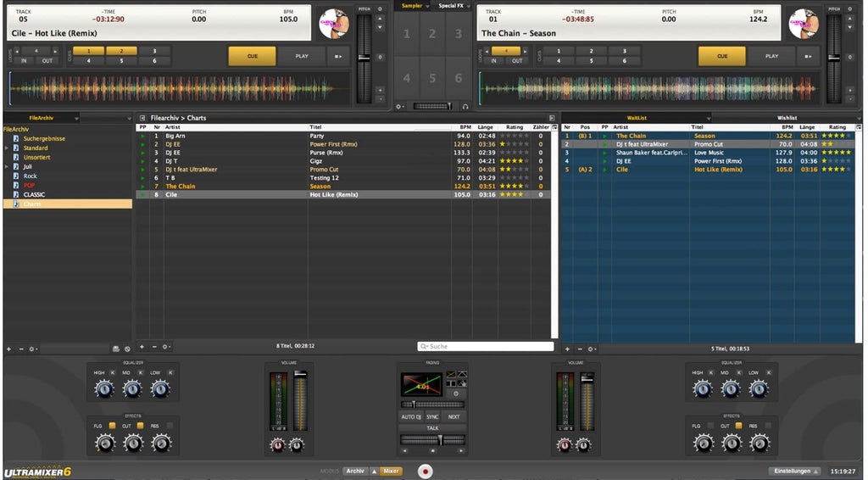Click left deck album cover disc
Image resolution: width=868 pixels, height=480 pixels.
334,24
